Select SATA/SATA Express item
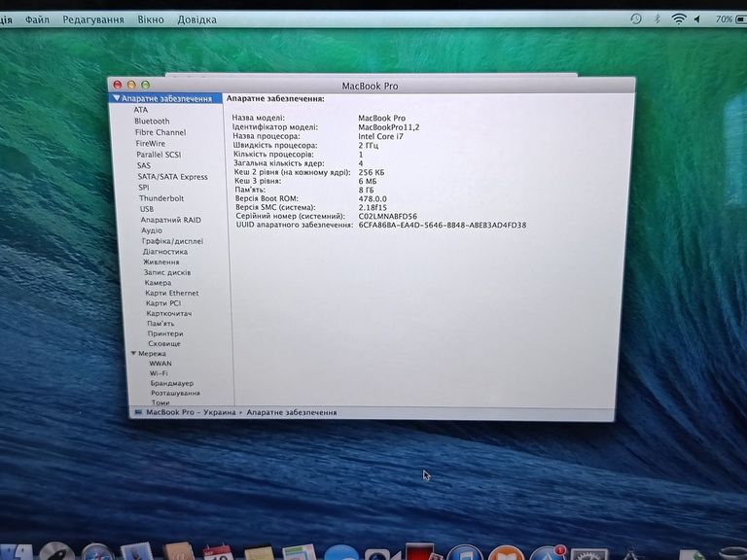Viewport: 747px width, 560px height. click(172, 177)
